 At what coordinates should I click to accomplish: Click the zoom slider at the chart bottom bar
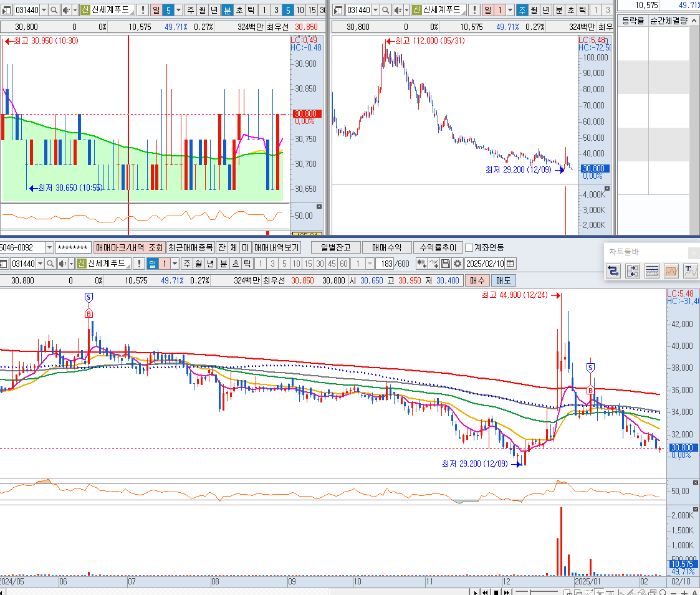pos(535,592)
